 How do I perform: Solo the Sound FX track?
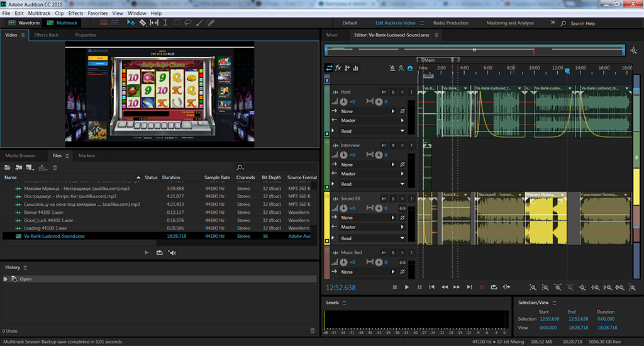(x=393, y=198)
